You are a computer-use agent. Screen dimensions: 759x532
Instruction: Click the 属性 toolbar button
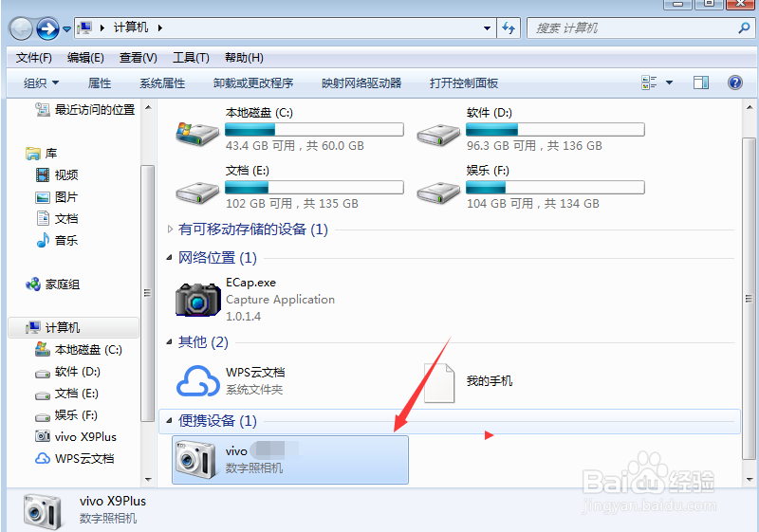click(100, 83)
